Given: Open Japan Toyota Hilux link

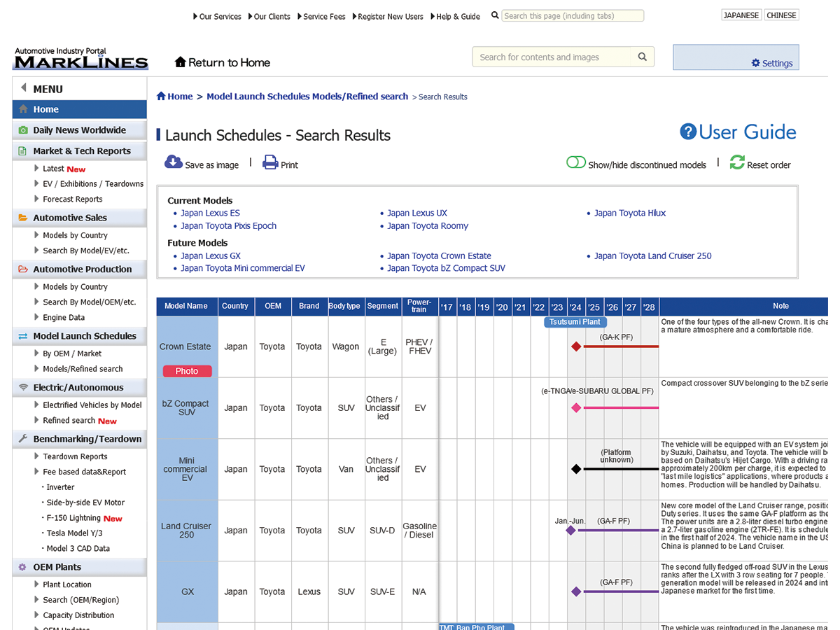Looking at the screenshot, I should 630,213.
